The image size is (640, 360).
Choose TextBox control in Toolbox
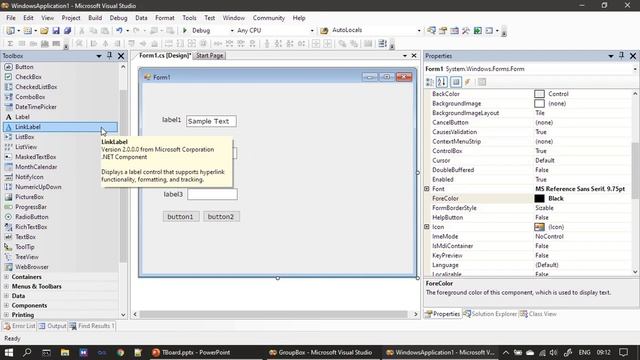[60, 237]
